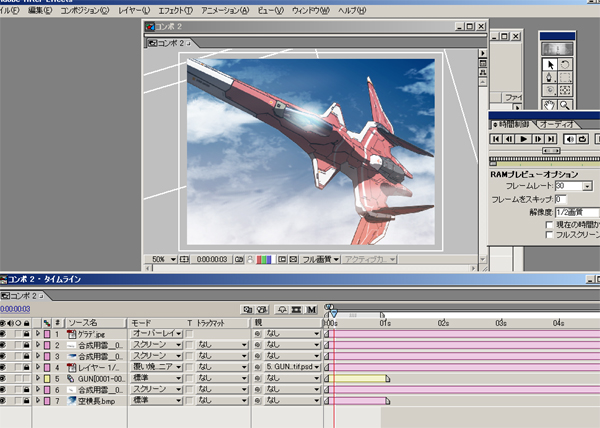Image resolution: width=600 pixels, height=428 pixels.
Task: Open the コンポジション(C) menu
Action: pyautogui.click(x=85, y=10)
